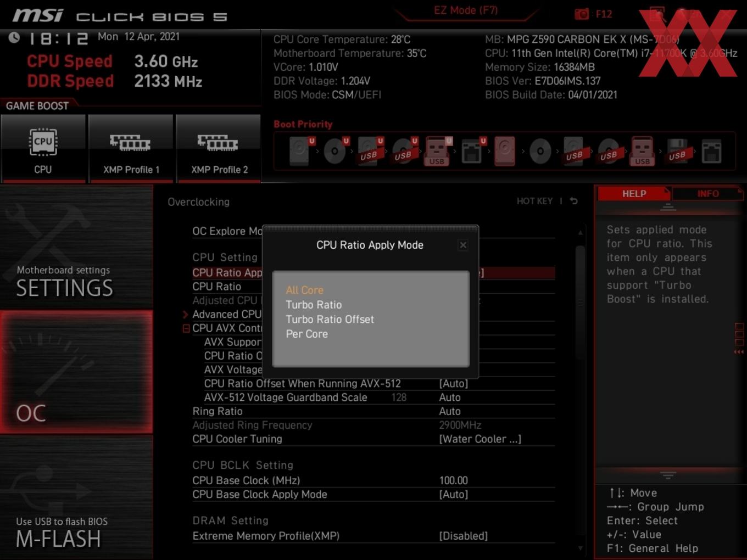The image size is (747, 560).
Task: Select the All Core option
Action: pyautogui.click(x=304, y=290)
